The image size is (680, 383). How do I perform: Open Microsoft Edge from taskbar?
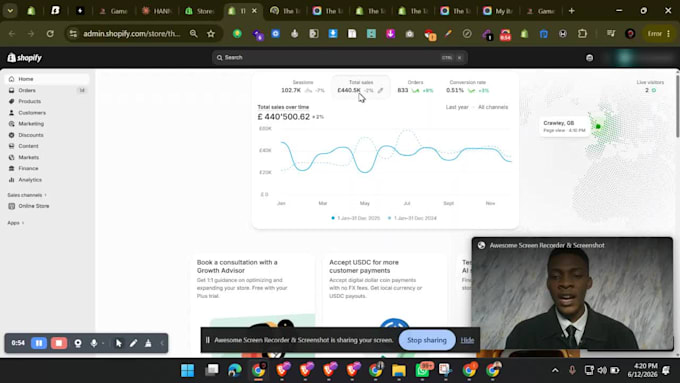pos(235,370)
